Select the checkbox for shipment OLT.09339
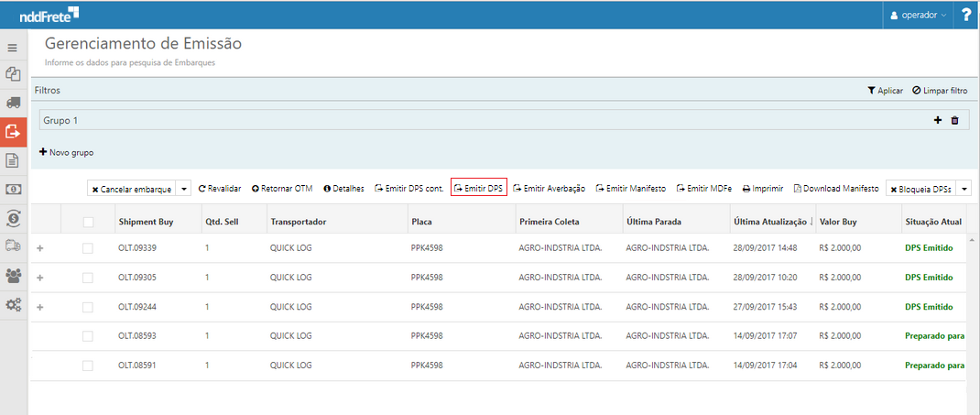 coord(88,248)
